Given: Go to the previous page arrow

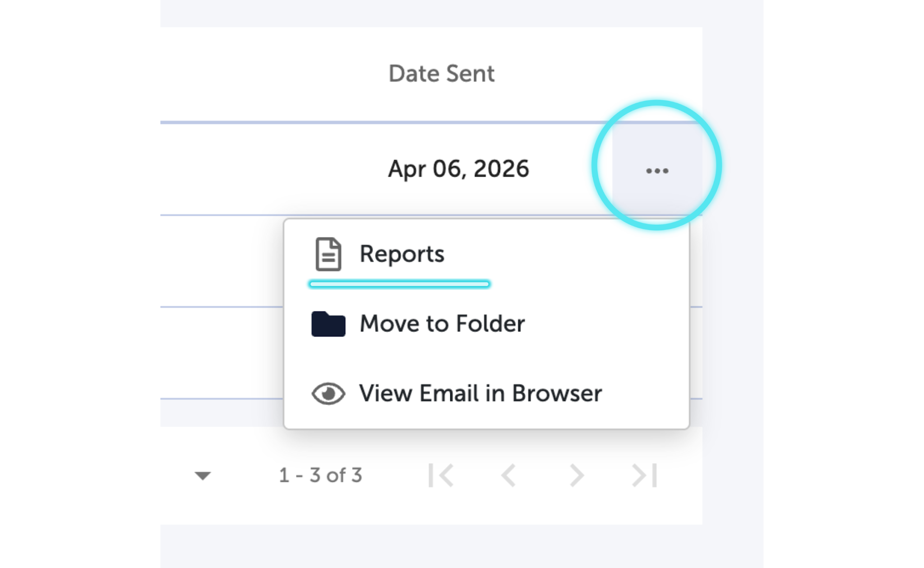Looking at the screenshot, I should 508,475.
